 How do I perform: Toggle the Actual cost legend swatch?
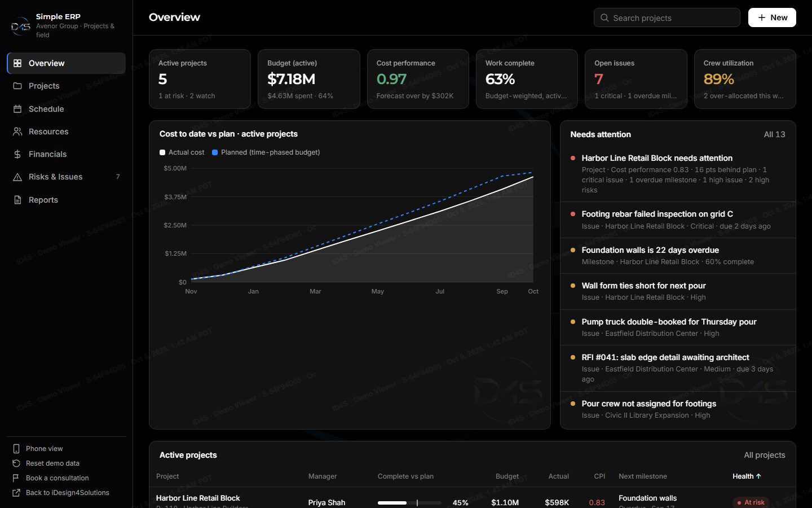(162, 152)
